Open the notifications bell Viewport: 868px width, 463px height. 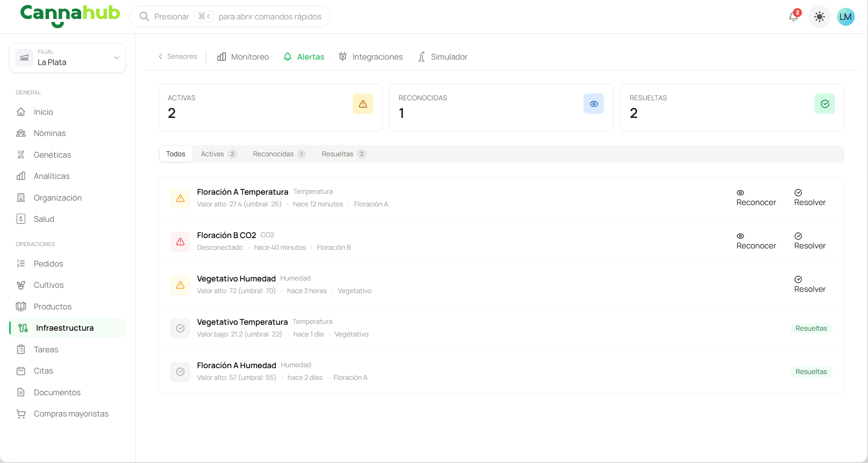tap(794, 16)
